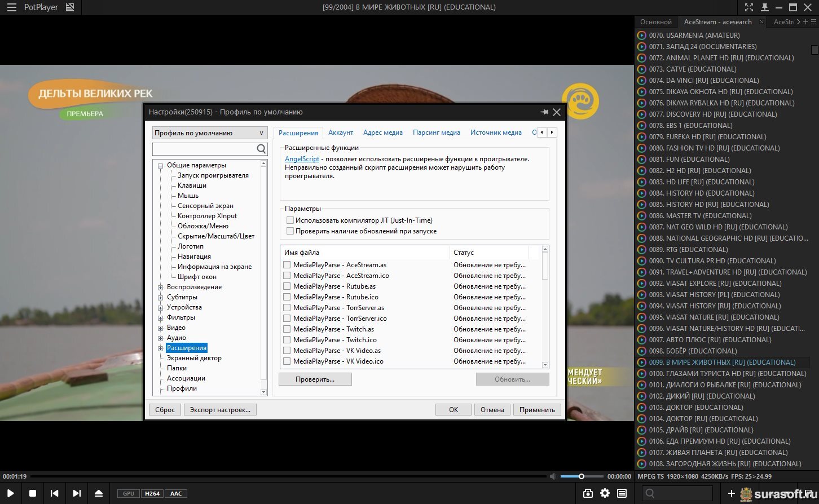Open the 'Профиль по умолчанию' dropdown
Screen dimensions: 819x504
[x=209, y=133]
